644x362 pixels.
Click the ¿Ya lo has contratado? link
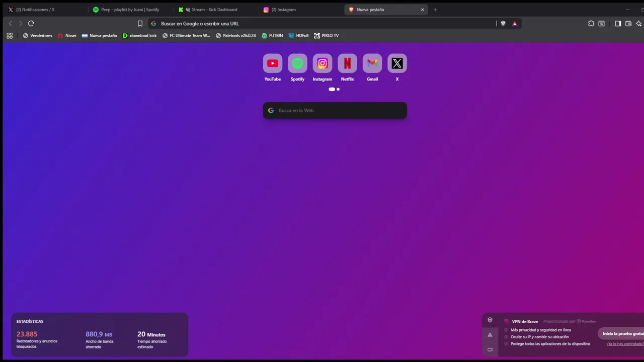[x=625, y=344]
